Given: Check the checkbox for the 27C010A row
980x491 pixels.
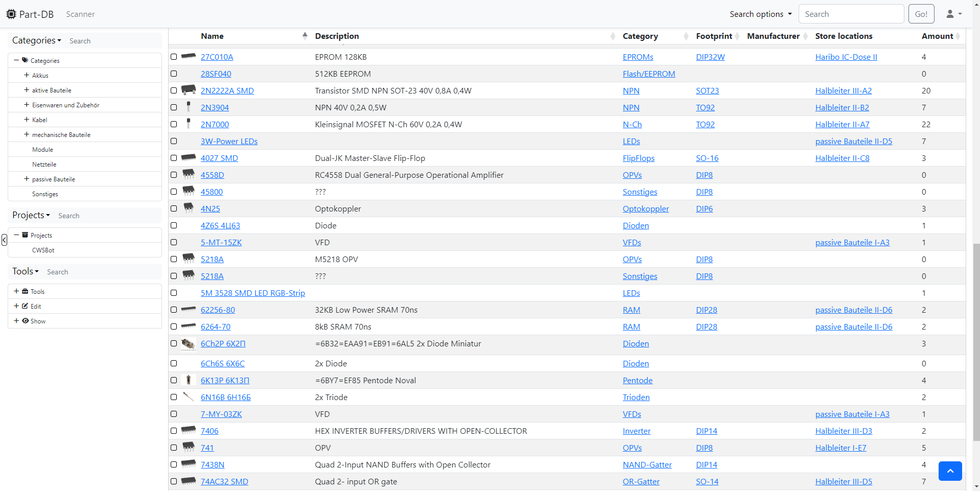Looking at the screenshot, I should [174, 57].
